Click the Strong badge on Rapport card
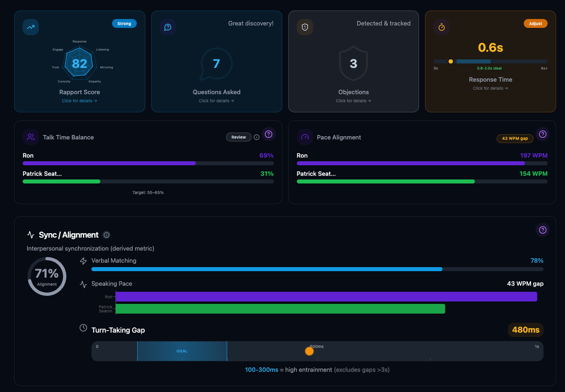Image resolution: width=565 pixels, height=392 pixels. [124, 23]
